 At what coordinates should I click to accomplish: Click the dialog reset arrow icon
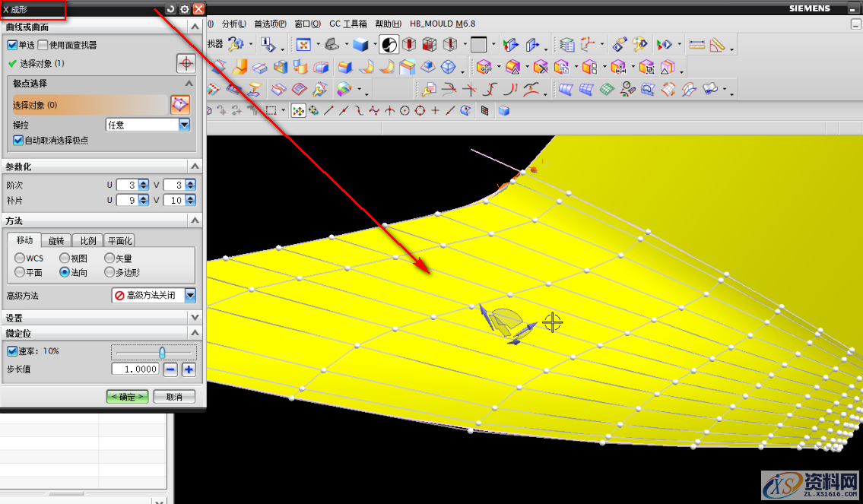pyautogui.click(x=170, y=9)
